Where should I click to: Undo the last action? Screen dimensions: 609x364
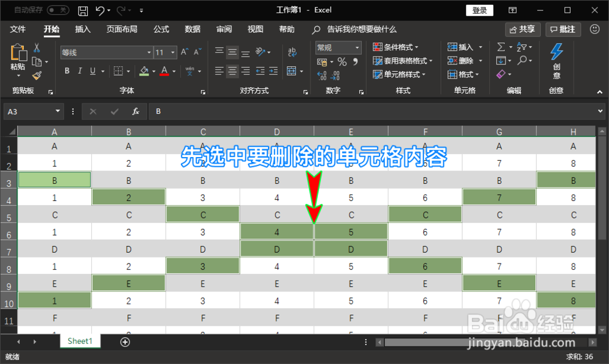(100, 10)
